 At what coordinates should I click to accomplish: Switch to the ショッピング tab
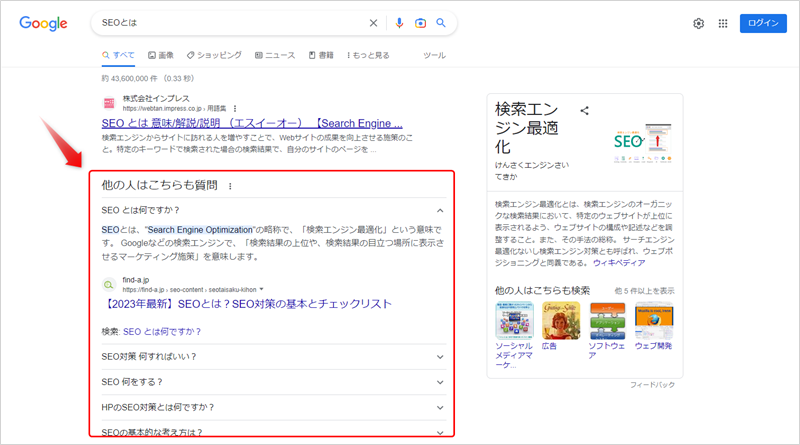(x=214, y=55)
